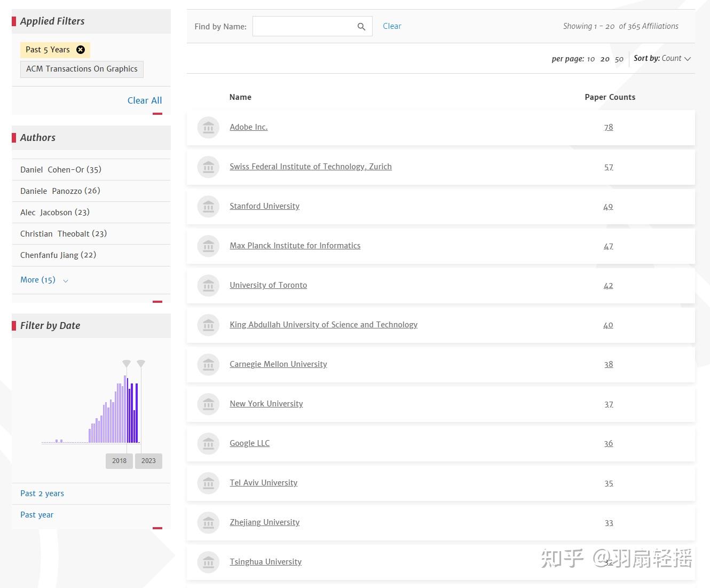
Task: Open Zhejiang University link
Action: pos(265,522)
